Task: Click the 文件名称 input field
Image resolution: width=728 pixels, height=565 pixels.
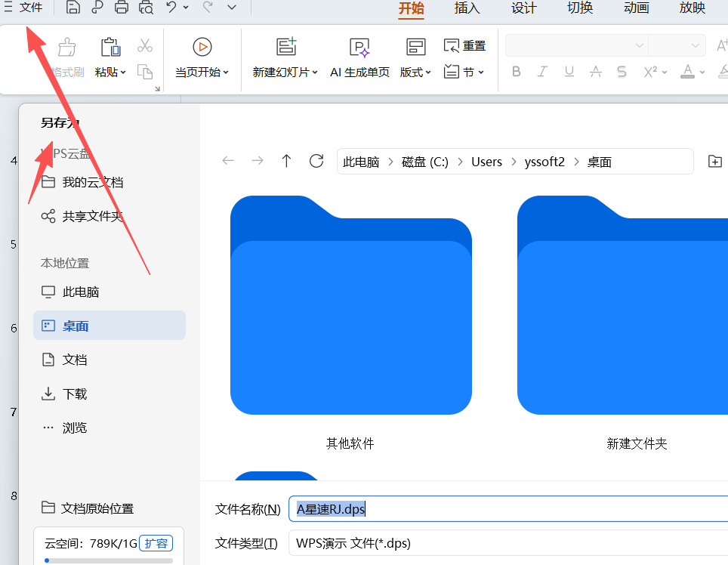Action: coord(508,509)
